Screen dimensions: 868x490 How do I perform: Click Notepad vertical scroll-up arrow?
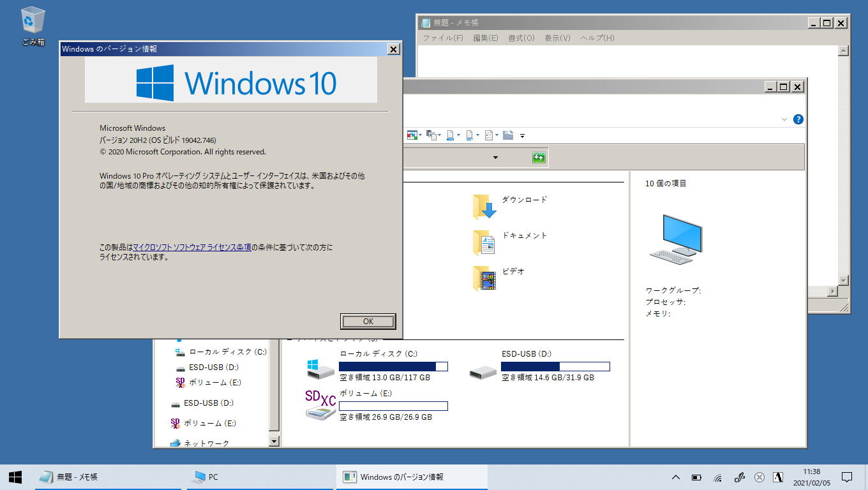pyautogui.click(x=844, y=51)
